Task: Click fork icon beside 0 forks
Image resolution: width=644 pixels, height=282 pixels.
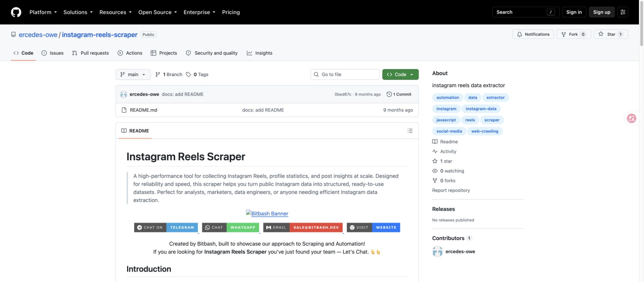Action: 435,181
